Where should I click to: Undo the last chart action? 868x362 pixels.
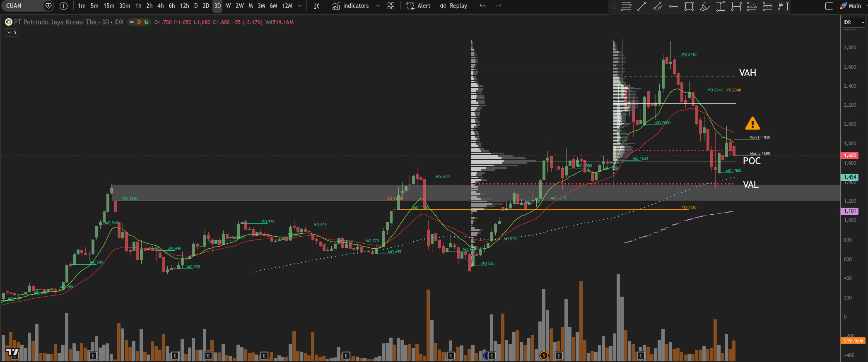point(482,6)
